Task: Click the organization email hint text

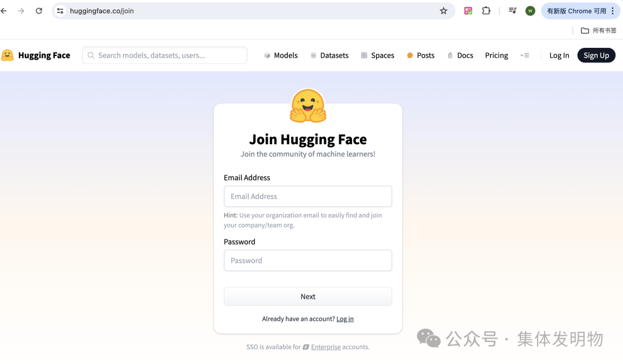Action: [x=303, y=220]
